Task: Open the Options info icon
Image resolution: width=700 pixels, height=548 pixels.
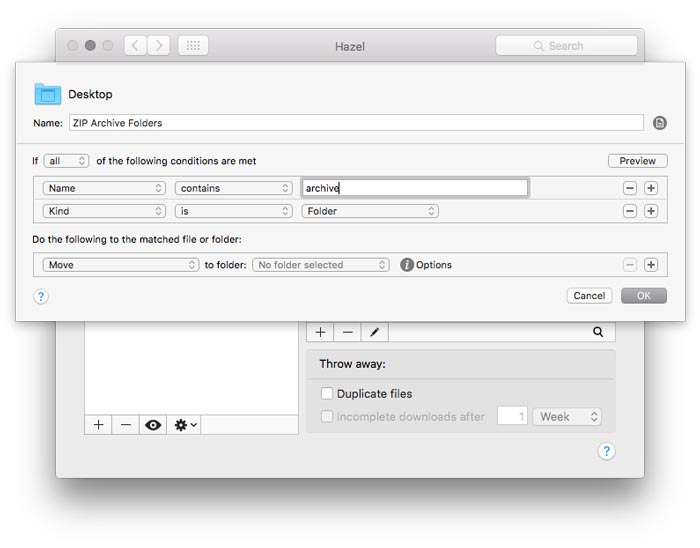Action: coord(407,265)
